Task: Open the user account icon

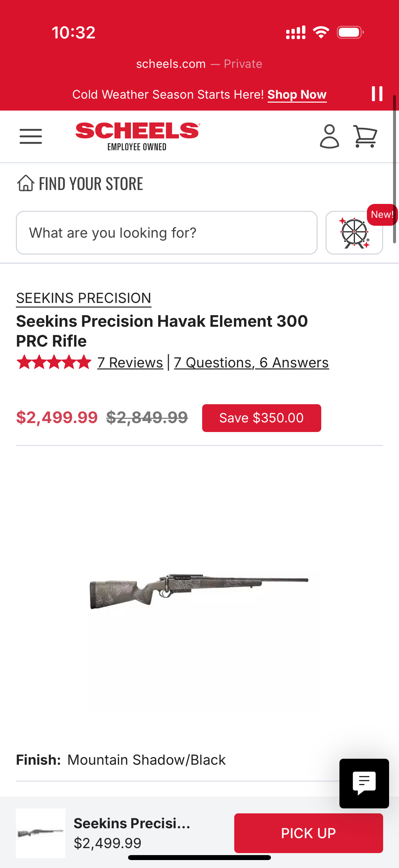Action: [x=329, y=136]
